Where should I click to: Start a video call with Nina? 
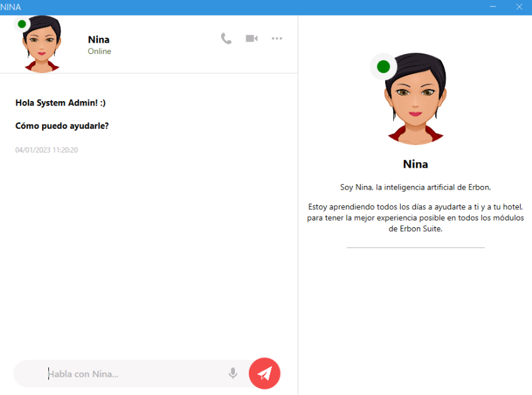point(251,39)
